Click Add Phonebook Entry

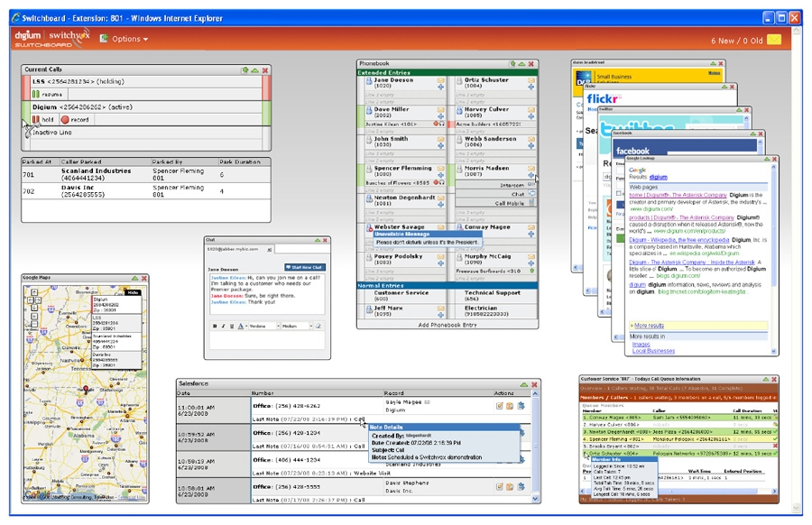tap(448, 325)
